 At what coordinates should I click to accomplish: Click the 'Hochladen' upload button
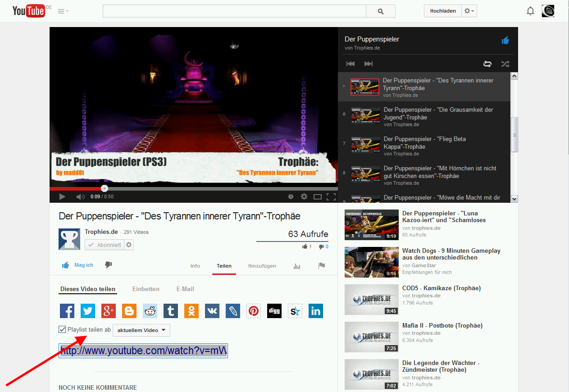pos(442,10)
